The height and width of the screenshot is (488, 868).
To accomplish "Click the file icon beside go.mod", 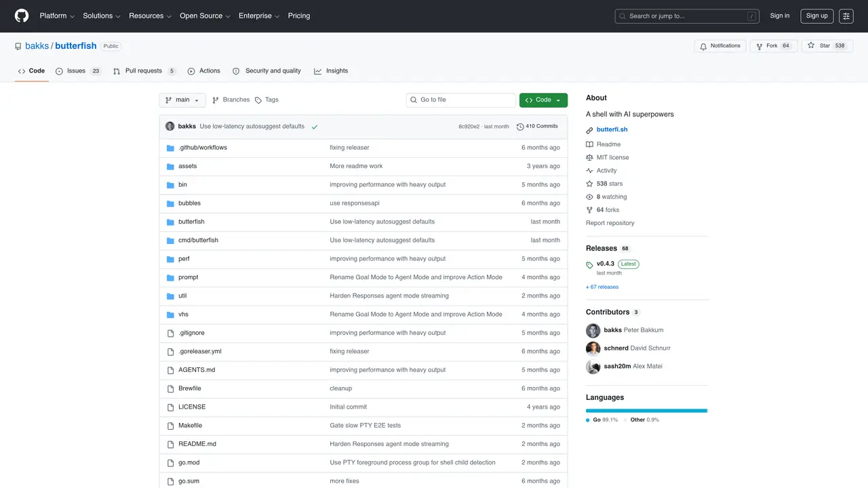I will click(x=171, y=463).
